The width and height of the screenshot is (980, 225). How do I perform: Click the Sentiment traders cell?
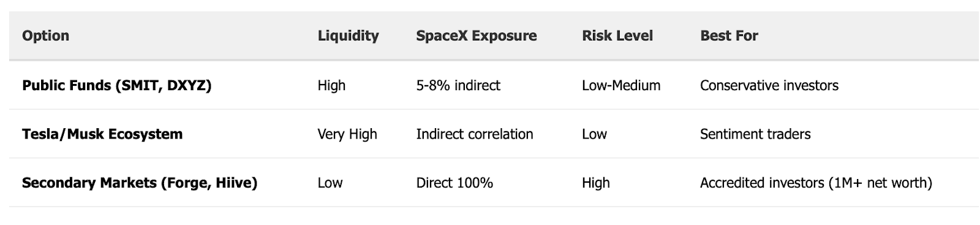pyautogui.click(x=755, y=134)
